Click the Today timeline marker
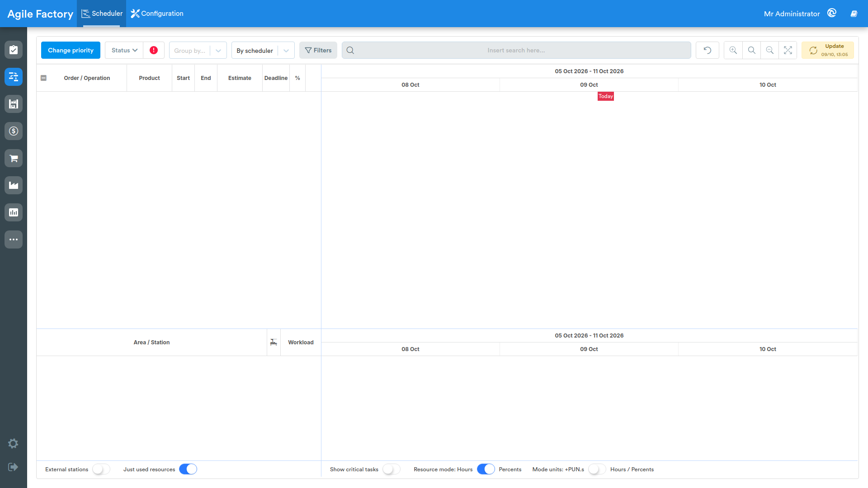The height and width of the screenshot is (488, 868). pos(606,96)
